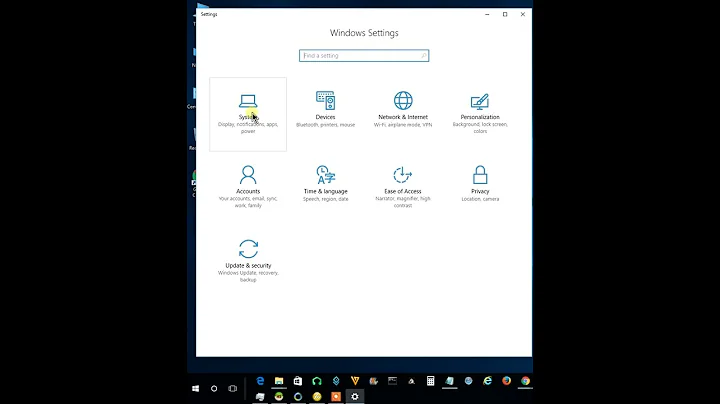The height and width of the screenshot is (404, 720).
Task: Open the System settings category
Action: click(x=248, y=114)
